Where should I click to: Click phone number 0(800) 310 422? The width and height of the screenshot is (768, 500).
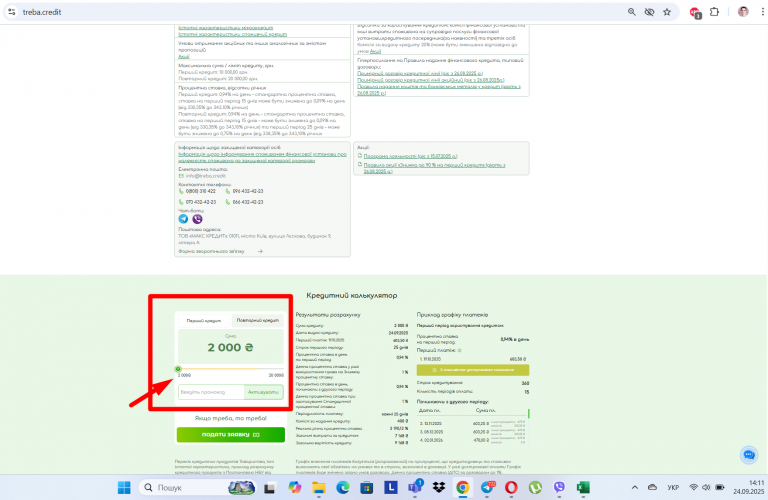(200, 191)
